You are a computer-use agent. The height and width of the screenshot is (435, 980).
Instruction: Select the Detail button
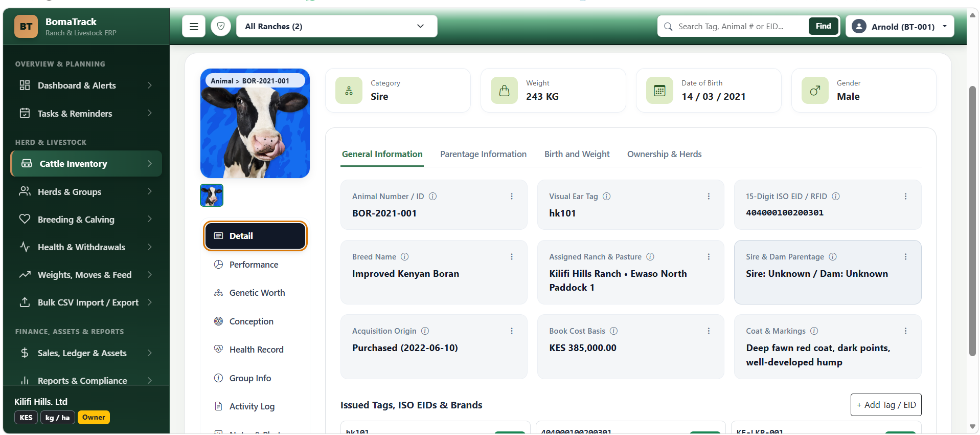[255, 236]
